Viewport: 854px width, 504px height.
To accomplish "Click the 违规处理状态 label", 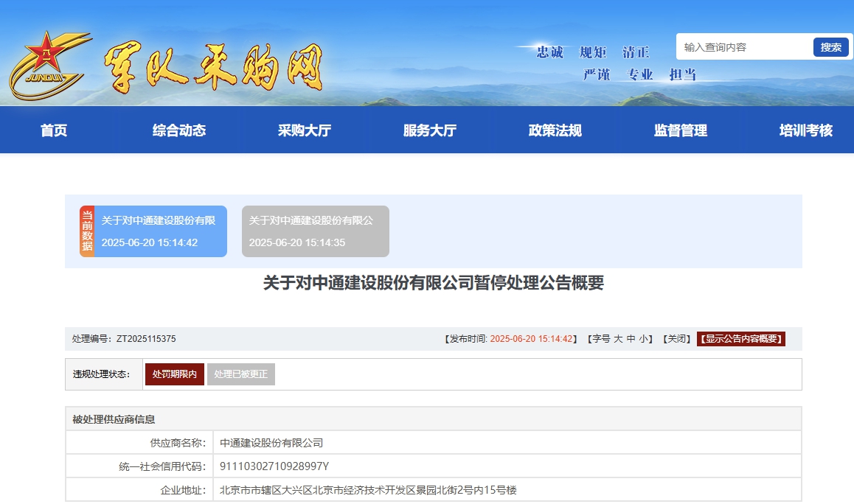I will click(x=101, y=374).
